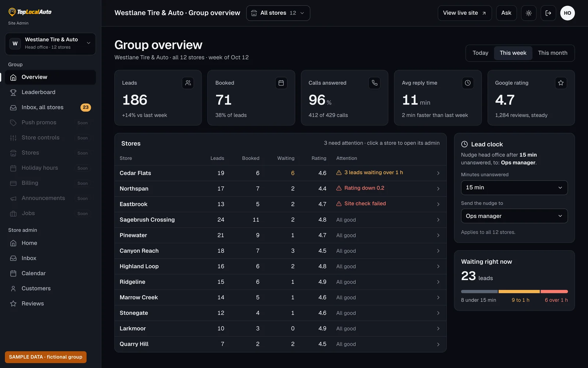Open the Minutes unanswered 15 min dropdown
Viewport: 588px width, 368px height.
514,188
